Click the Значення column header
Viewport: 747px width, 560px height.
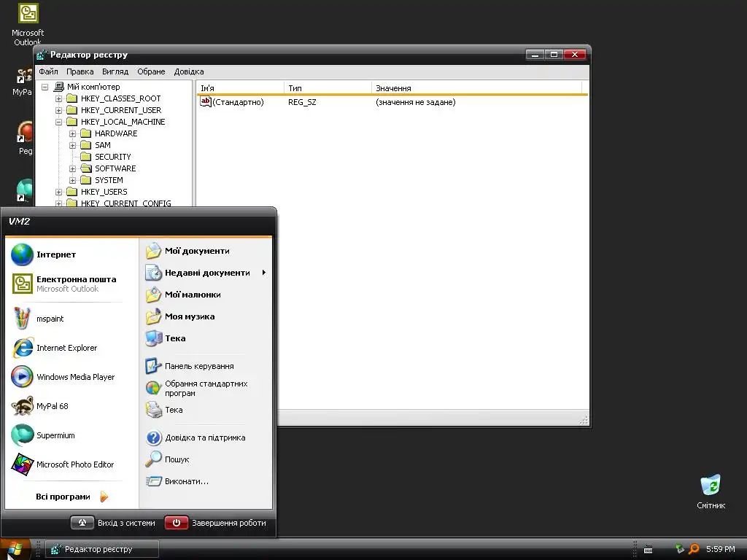click(x=476, y=88)
